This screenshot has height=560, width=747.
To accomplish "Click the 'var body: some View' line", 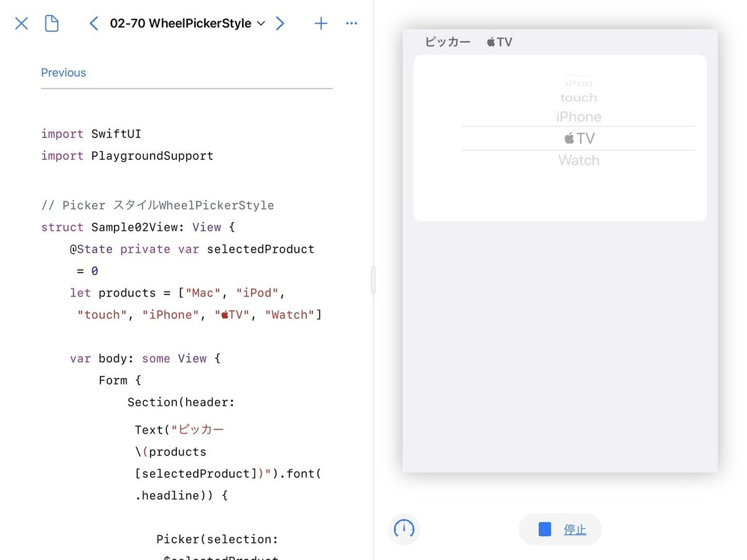I will (145, 358).
